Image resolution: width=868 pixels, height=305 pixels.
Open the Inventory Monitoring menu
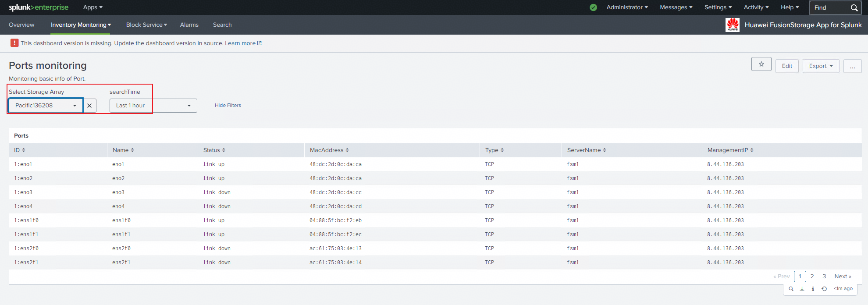(x=81, y=25)
